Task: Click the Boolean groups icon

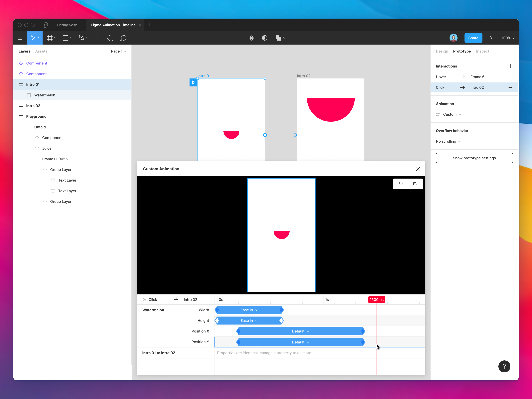Action: click(x=278, y=38)
